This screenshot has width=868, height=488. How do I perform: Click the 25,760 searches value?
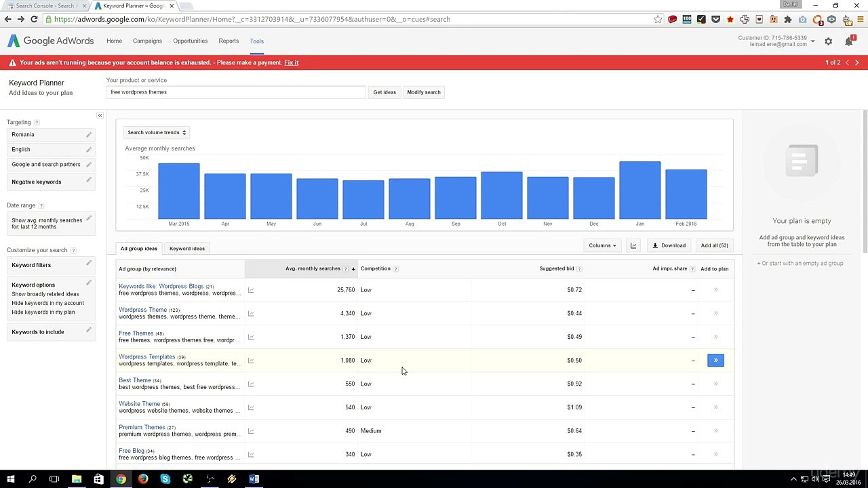346,290
